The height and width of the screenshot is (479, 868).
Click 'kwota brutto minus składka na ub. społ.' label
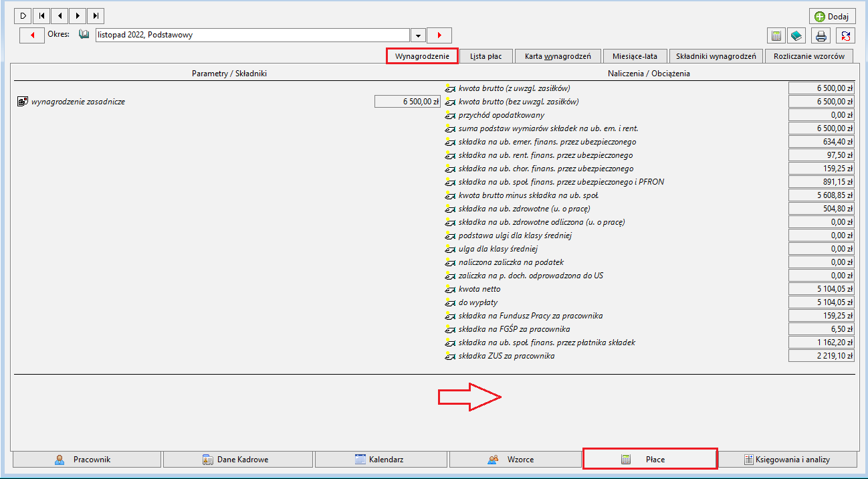[x=528, y=195]
